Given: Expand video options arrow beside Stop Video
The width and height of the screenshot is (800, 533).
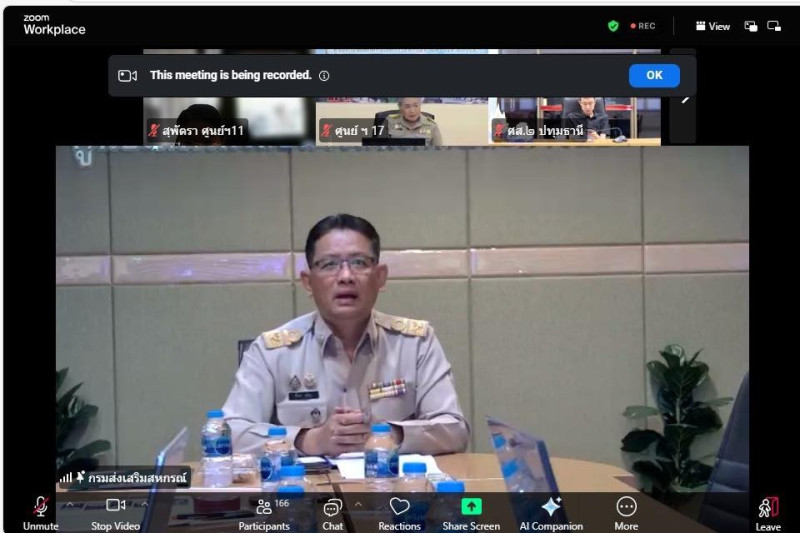Looking at the screenshot, I should (x=144, y=503).
